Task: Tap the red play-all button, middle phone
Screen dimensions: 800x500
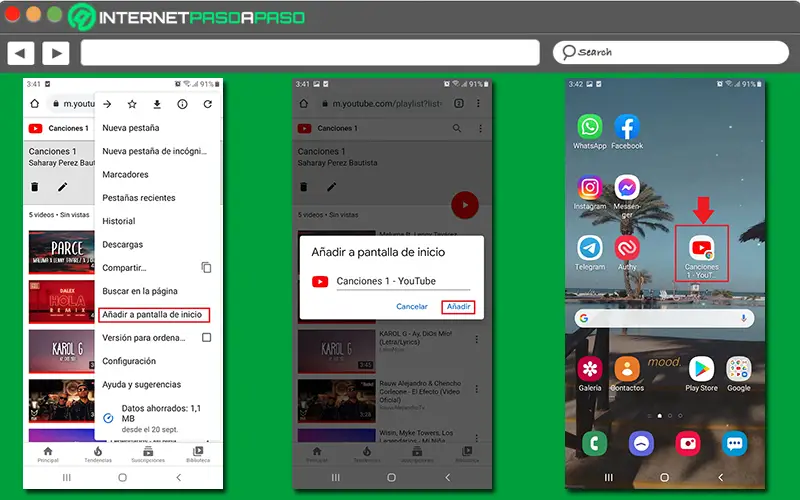Action: (465, 205)
